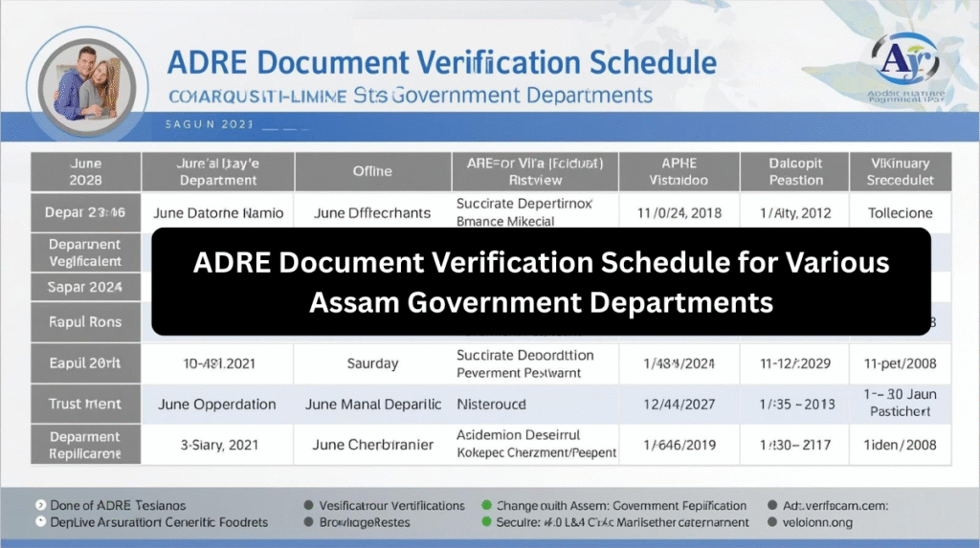
Task: Click the 1/35 – 2013 cell
Action: point(797,405)
